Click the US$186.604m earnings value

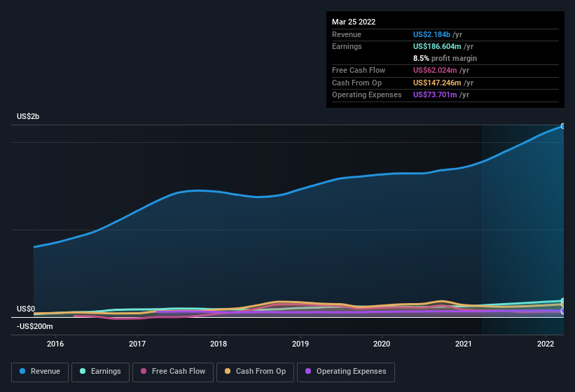[x=437, y=46]
